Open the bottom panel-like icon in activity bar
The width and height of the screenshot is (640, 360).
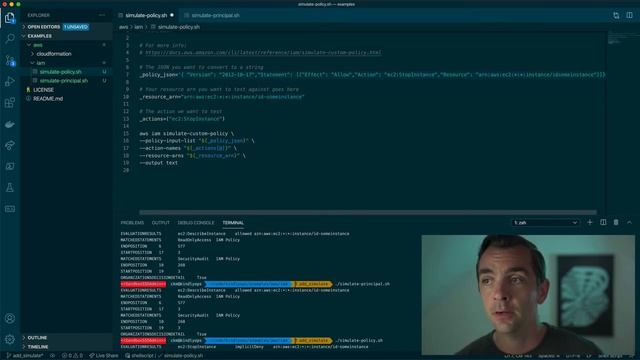[x=10, y=209]
